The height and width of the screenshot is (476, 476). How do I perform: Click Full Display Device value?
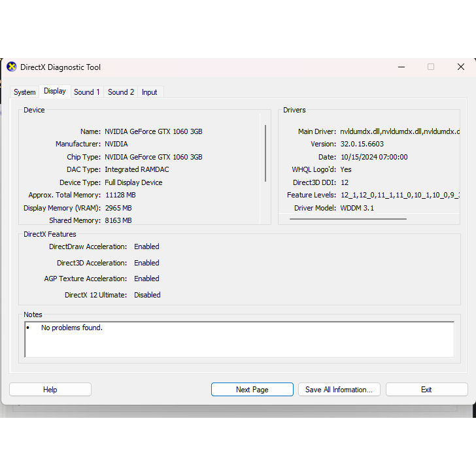pos(133,182)
